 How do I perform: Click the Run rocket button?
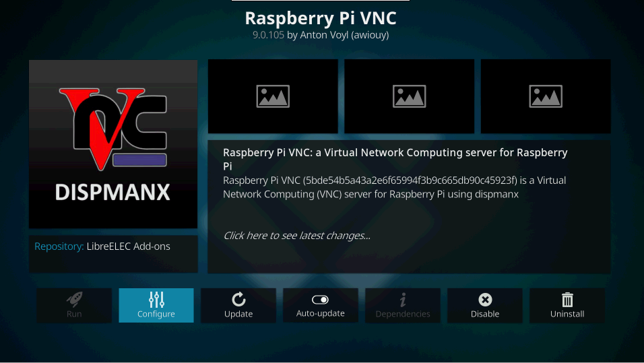[x=74, y=305]
